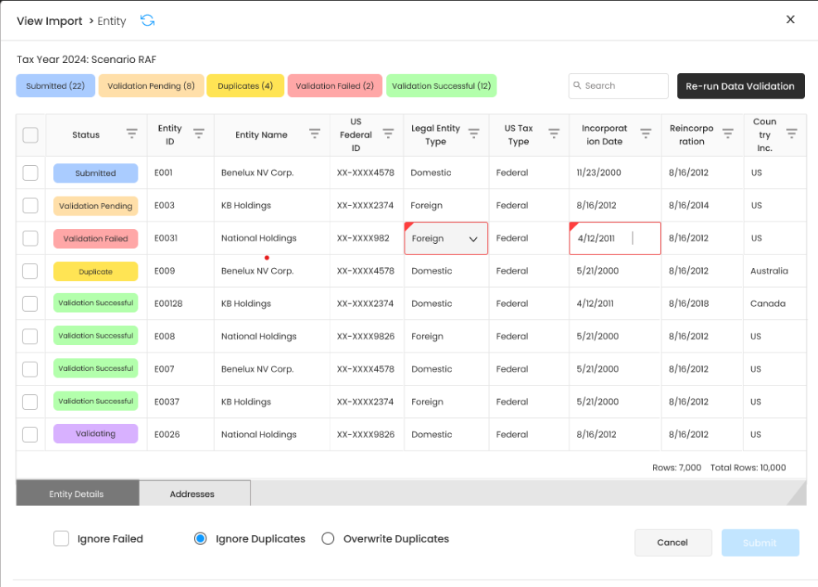Edit the 4/12/2011 incorporation date field

click(x=615, y=238)
